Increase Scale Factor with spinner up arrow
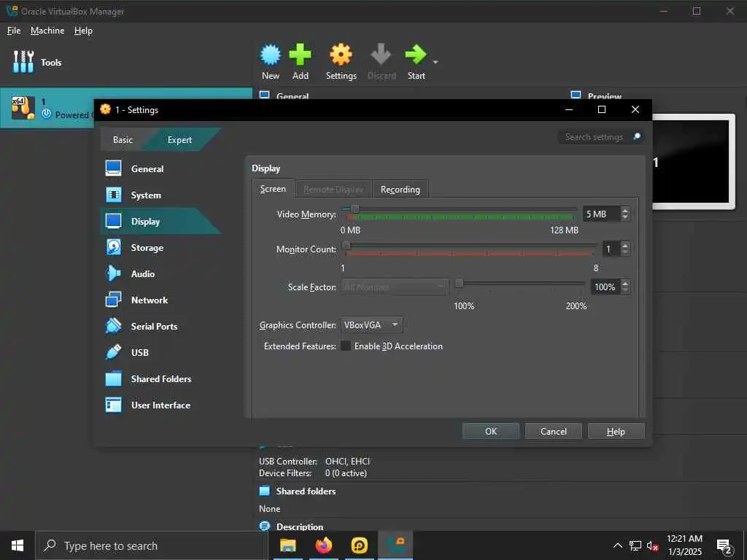747x560 pixels. point(625,283)
